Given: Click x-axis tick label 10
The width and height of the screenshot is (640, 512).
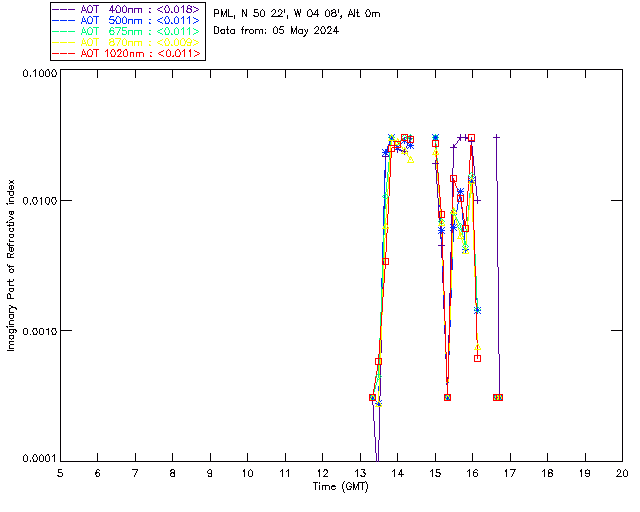Looking at the screenshot, I should point(247,473).
